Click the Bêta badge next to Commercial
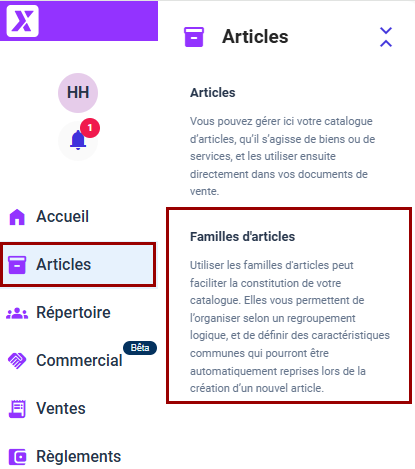Image resolution: width=415 pixels, height=469 pixels. [x=140, y=348]
